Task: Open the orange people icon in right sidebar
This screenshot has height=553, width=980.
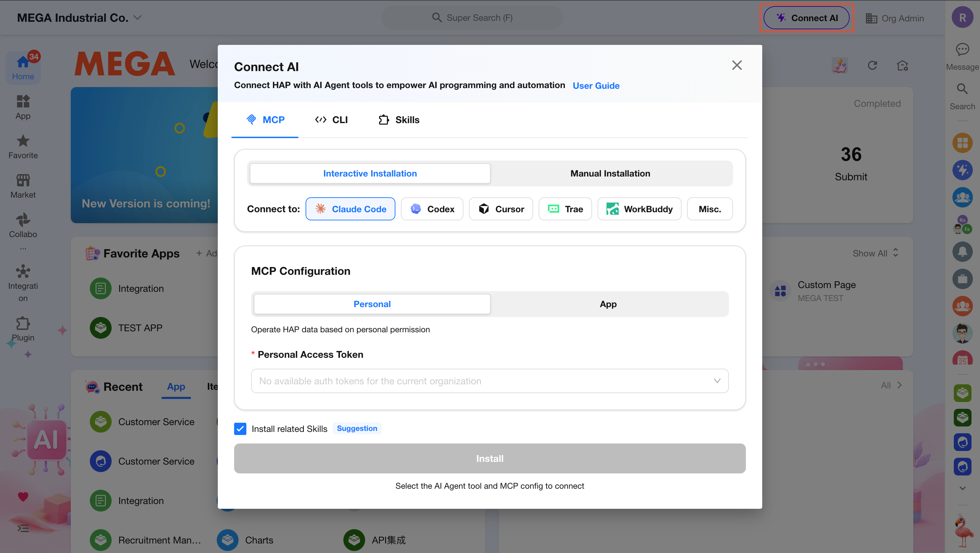Action: [963, 306]
